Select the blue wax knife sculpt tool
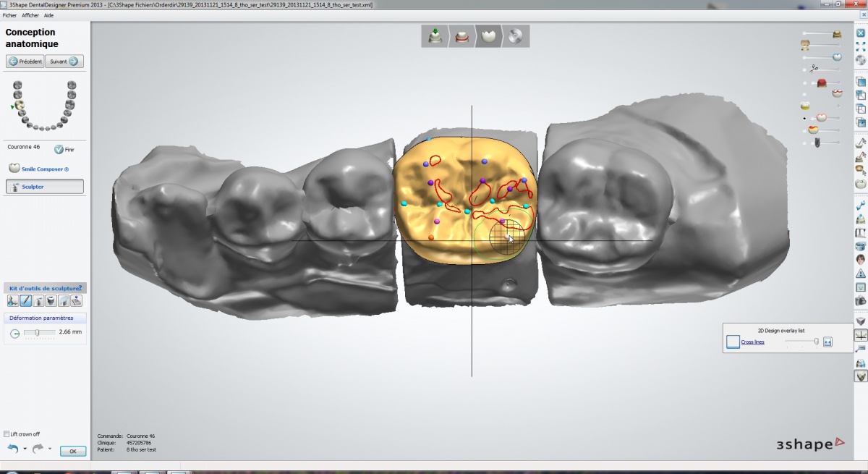Image resolution: width=868 pixels, height=474 pixels. click(x=25, y=300)
